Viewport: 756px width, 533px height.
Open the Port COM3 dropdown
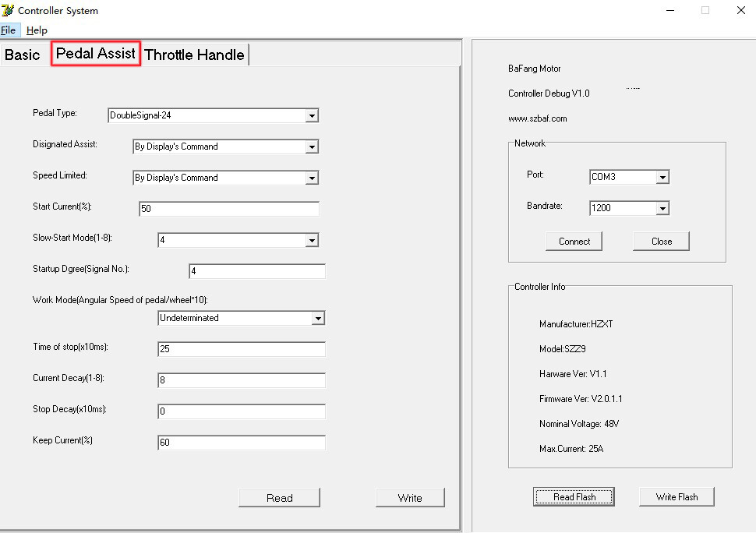tap(662, 178)
